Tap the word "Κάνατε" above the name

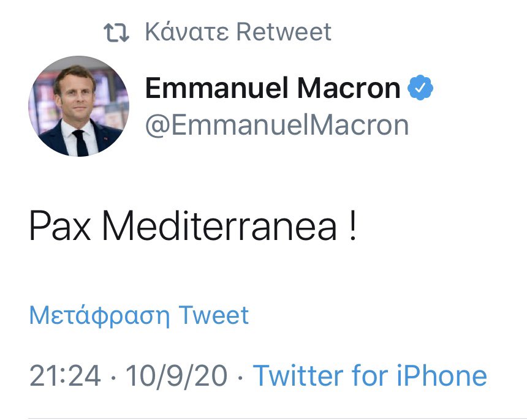pyautogui.click(x=187, y=32)
